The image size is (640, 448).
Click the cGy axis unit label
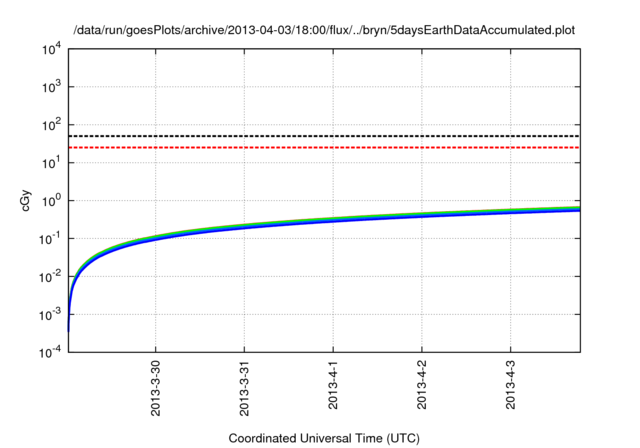coord(25,200)
